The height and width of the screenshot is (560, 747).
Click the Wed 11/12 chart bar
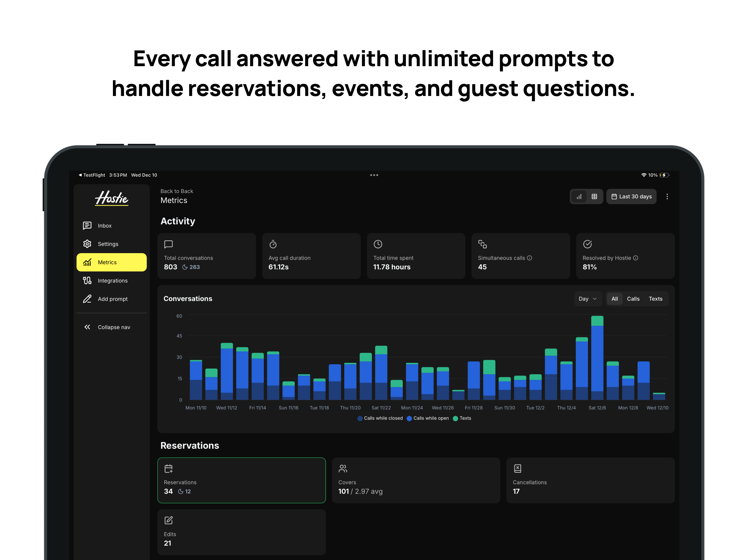[227, 372]
